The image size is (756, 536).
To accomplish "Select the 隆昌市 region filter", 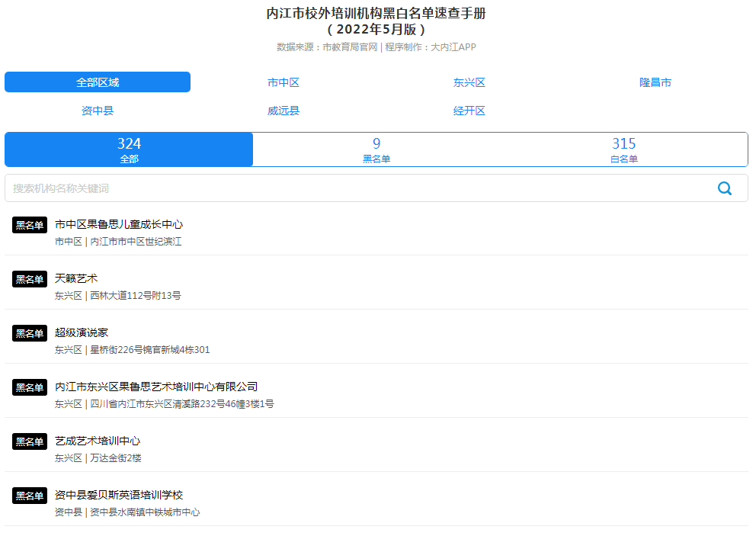I will [x=655, y=82].
